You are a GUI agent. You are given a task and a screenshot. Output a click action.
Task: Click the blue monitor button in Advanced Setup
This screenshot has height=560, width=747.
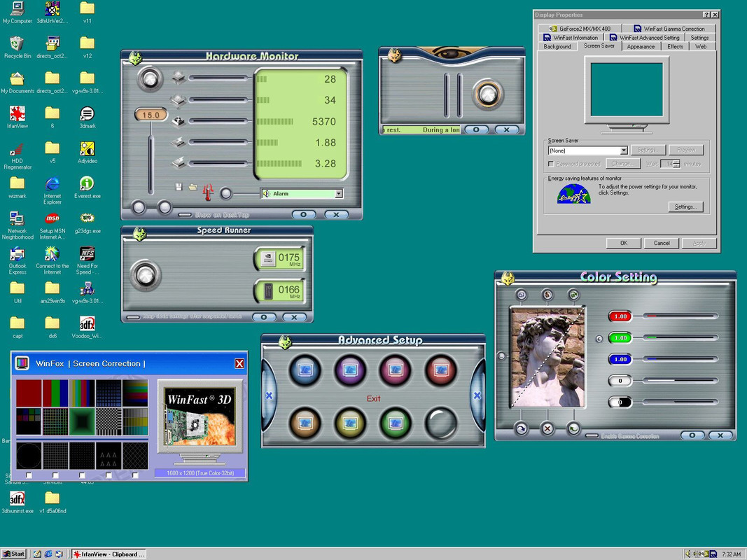(305, 370)
